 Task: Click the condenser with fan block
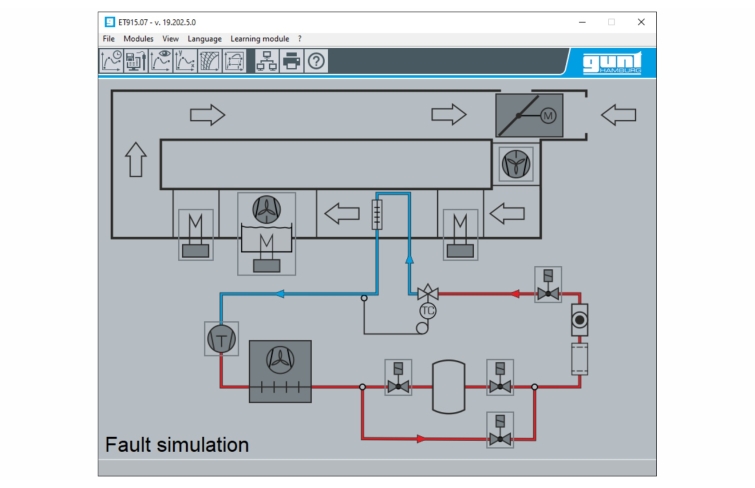coord(280,371)
